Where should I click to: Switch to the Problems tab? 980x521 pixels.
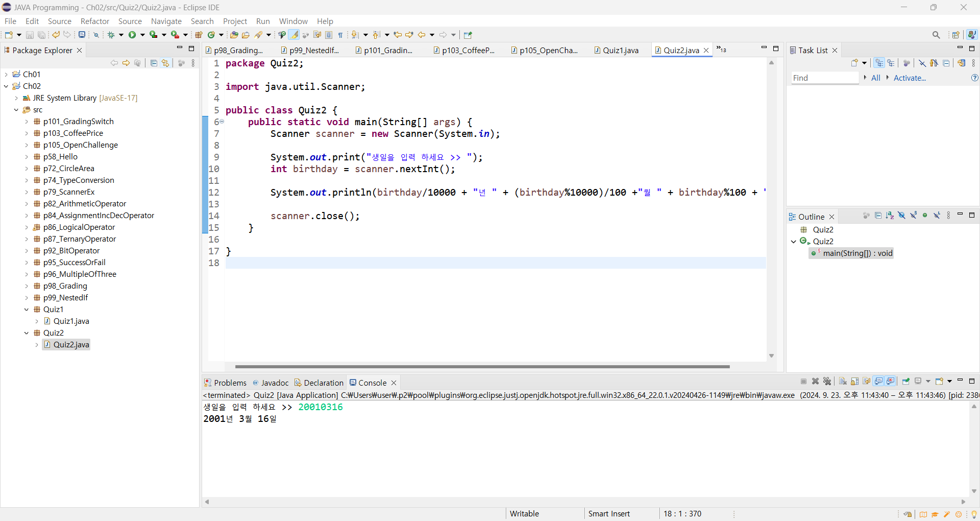point(225,383)
